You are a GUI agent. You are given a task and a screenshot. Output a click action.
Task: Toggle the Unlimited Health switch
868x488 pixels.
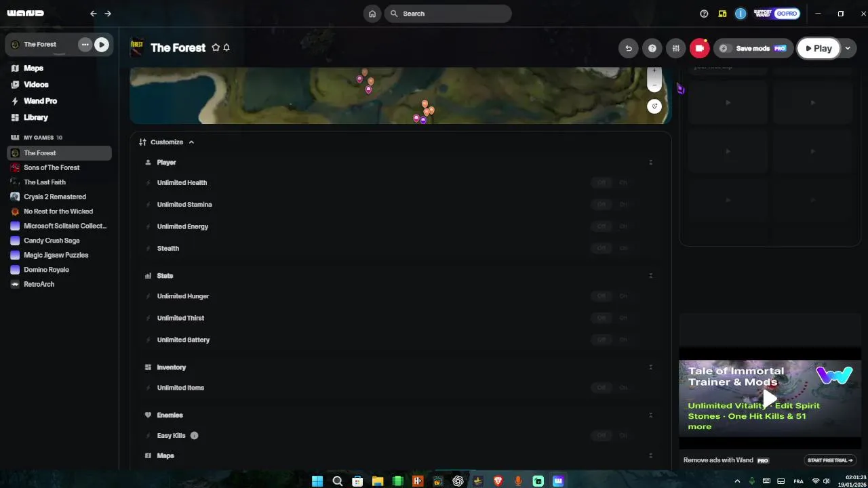click(612, 182)
